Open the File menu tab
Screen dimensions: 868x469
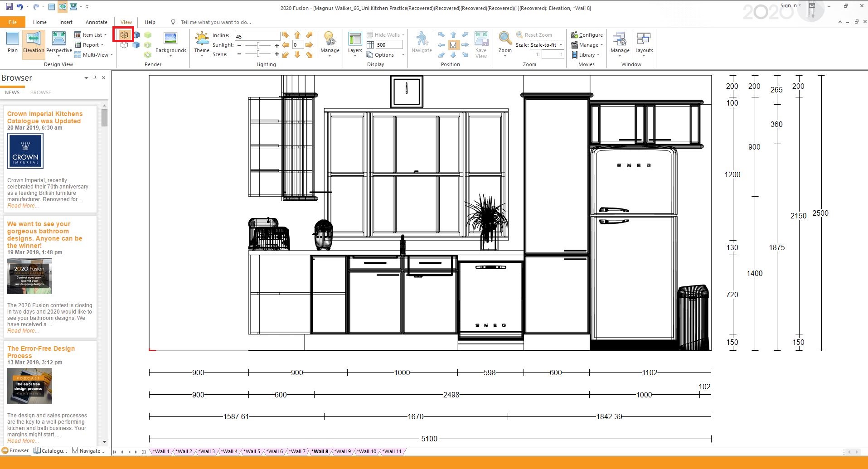(x=13, y=22)
